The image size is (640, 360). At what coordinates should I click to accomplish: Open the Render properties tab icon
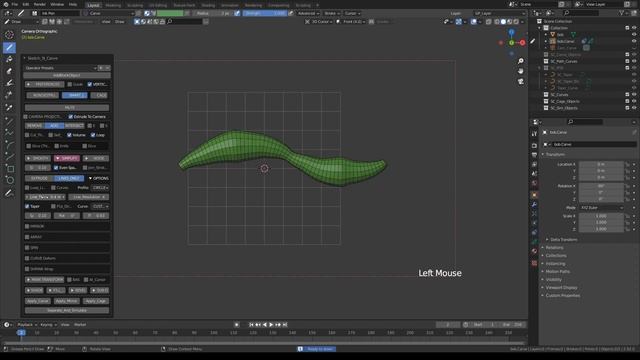(534, 145)
